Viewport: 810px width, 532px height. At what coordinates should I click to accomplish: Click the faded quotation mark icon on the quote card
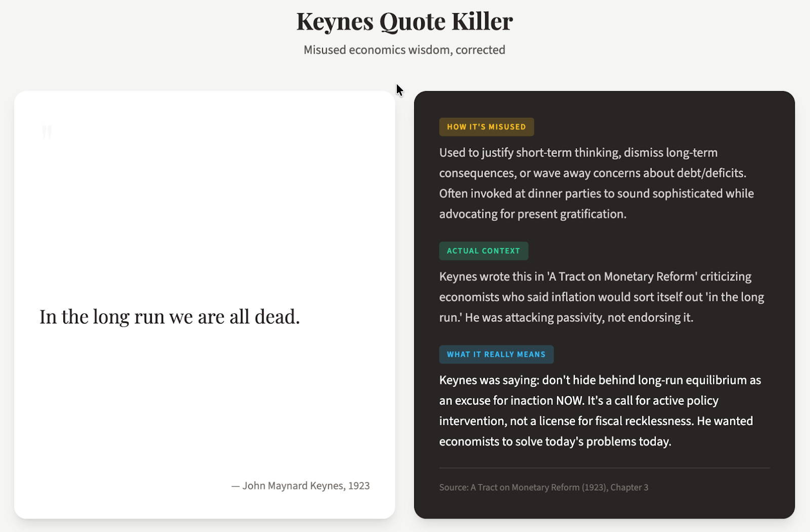(x=47, y=133)
